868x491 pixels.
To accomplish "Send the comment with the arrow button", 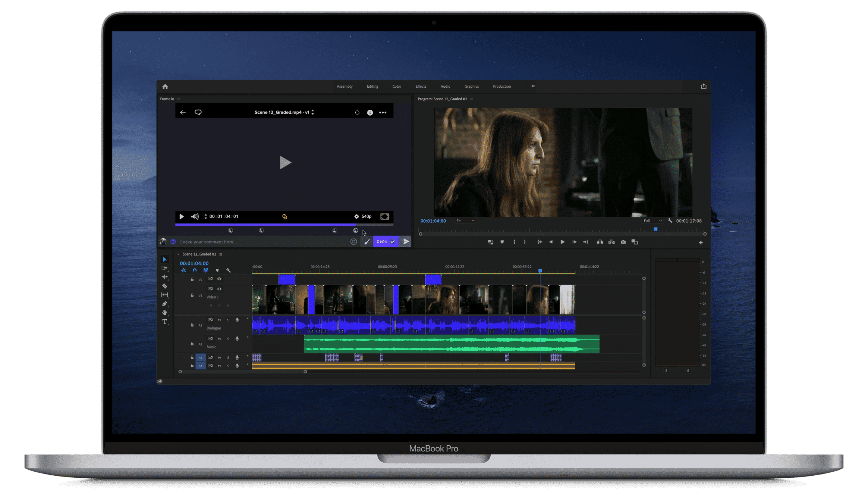I will [x=406, y=242].
